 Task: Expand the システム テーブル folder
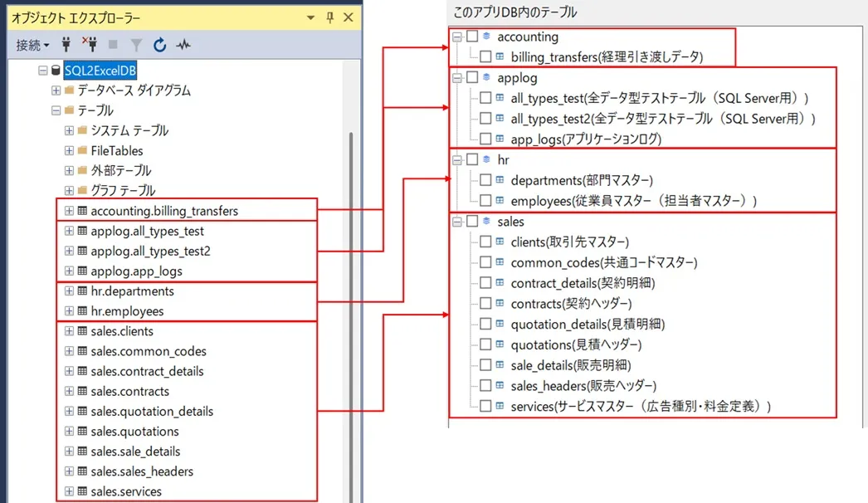click(69, 130)
